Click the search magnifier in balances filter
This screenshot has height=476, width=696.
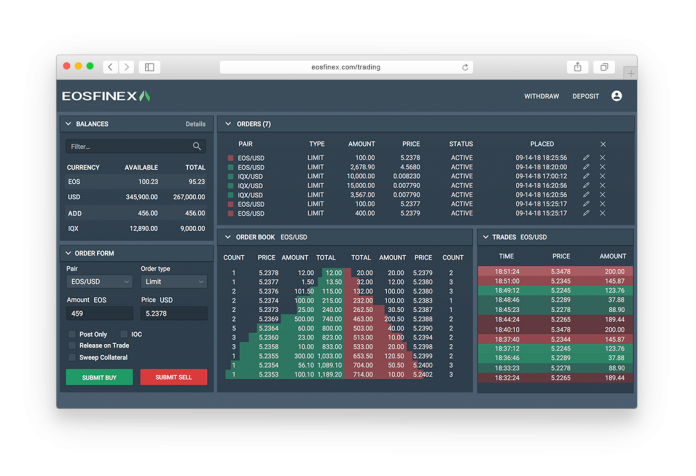click(197, 146)
